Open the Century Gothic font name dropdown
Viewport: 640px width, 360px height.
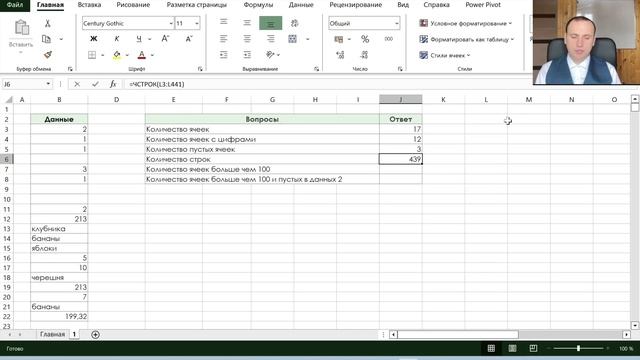(171, 24)
